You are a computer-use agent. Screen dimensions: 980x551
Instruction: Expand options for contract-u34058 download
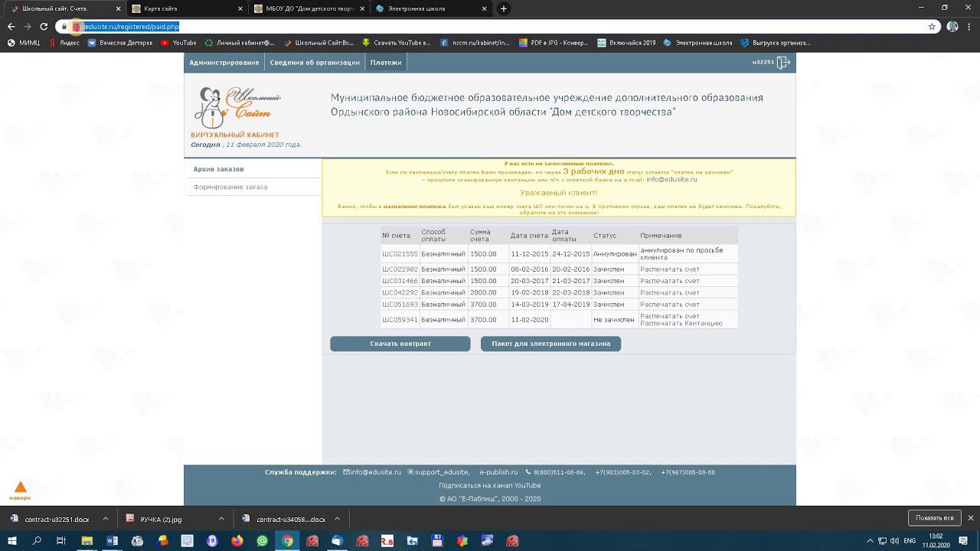(337, 519)
